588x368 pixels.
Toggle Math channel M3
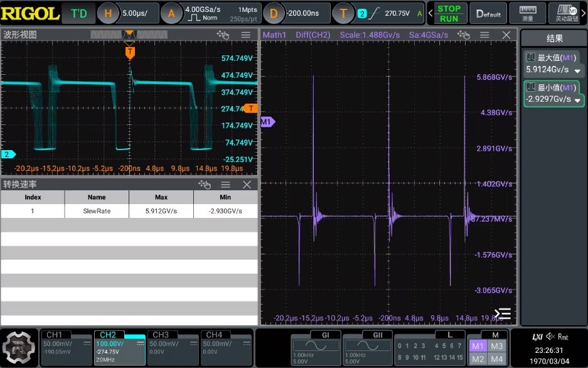coord(497,346)
